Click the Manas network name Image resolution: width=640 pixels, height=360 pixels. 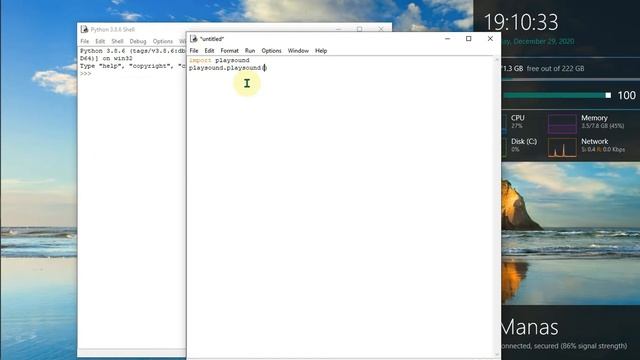click(x=530, y=327)
